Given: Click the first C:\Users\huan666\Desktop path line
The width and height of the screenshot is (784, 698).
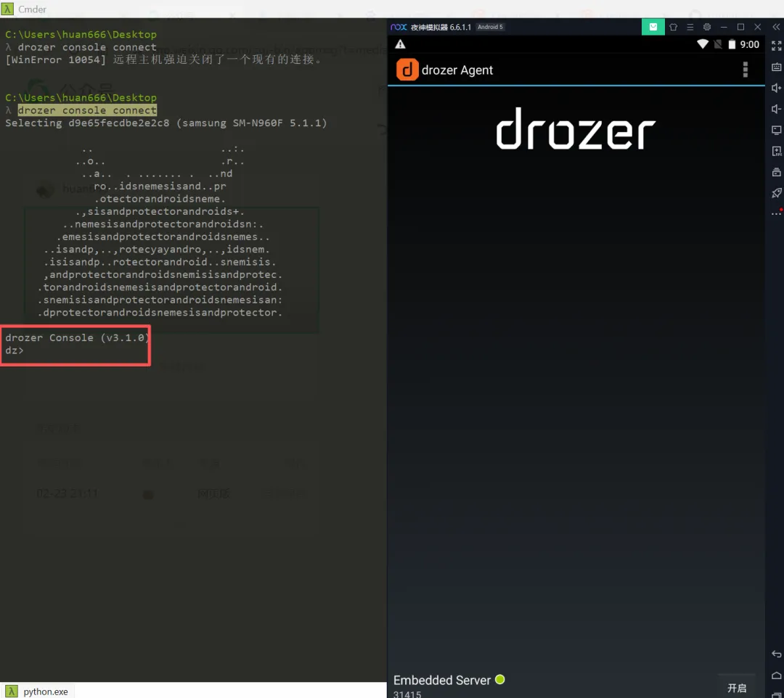Looking at the screenshot, I should (x=81, y=35).
